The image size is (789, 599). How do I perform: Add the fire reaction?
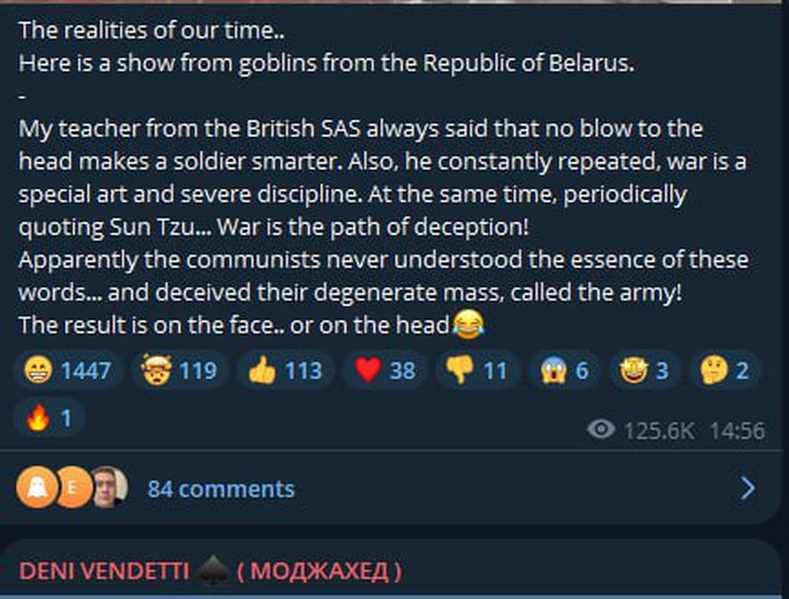(x=49, y=417)
